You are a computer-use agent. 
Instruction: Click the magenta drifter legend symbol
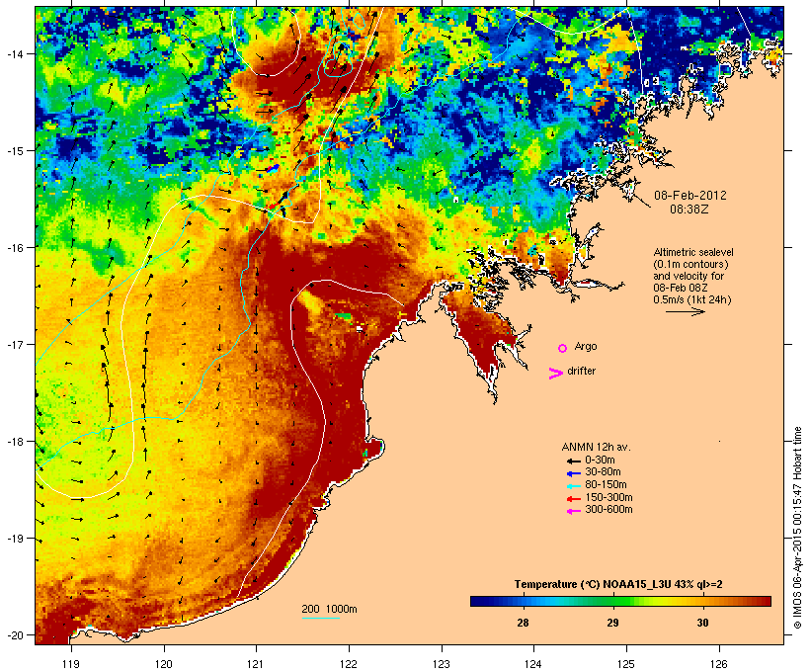coord(555,374)
